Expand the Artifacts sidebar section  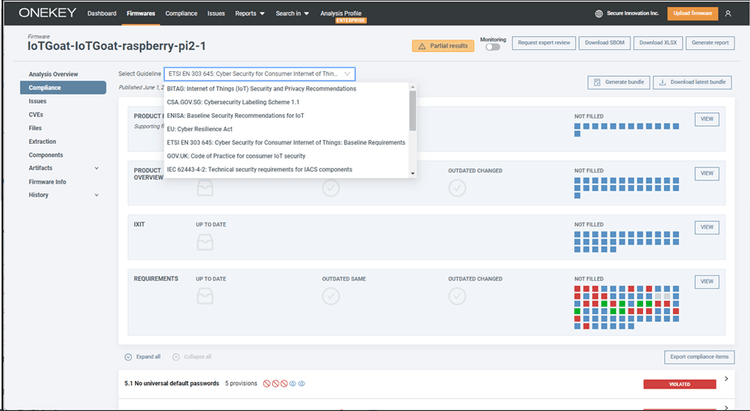pyautogui.click(x=96, y=168)
